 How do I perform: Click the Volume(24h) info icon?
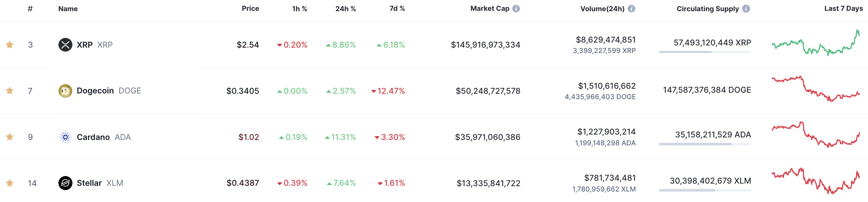click(x=632, y=9)
